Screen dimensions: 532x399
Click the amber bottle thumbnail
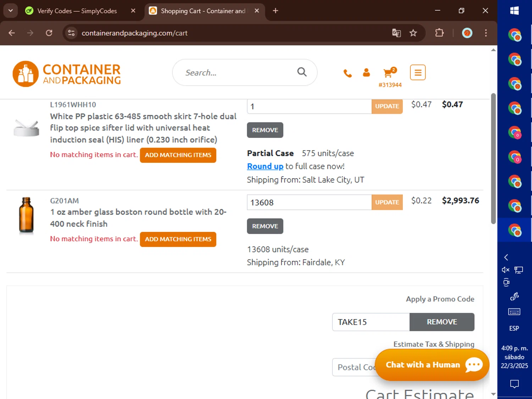[x=26, y=216]
